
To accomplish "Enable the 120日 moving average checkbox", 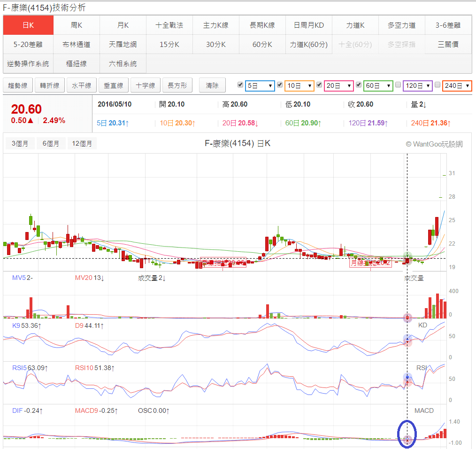I will 398,85.
